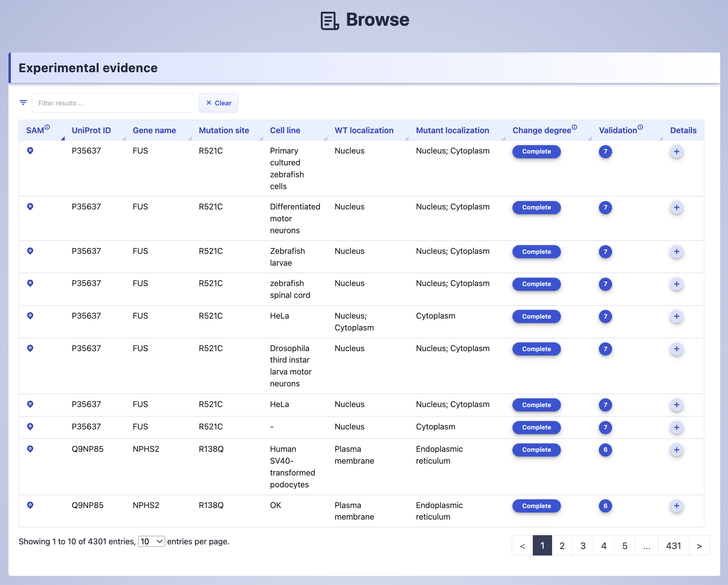Expand details plus icon for Human SV40-transformed podocytes row

tap(676, 450)
